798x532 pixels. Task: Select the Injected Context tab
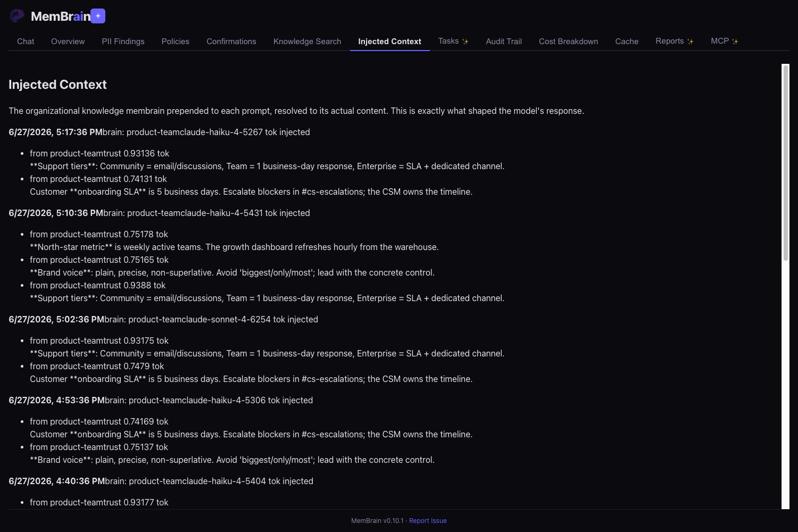[390, 41]
